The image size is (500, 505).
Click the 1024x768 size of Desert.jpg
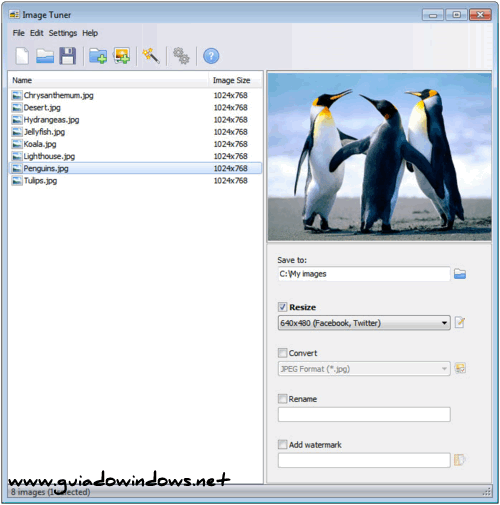pos(231,108)
